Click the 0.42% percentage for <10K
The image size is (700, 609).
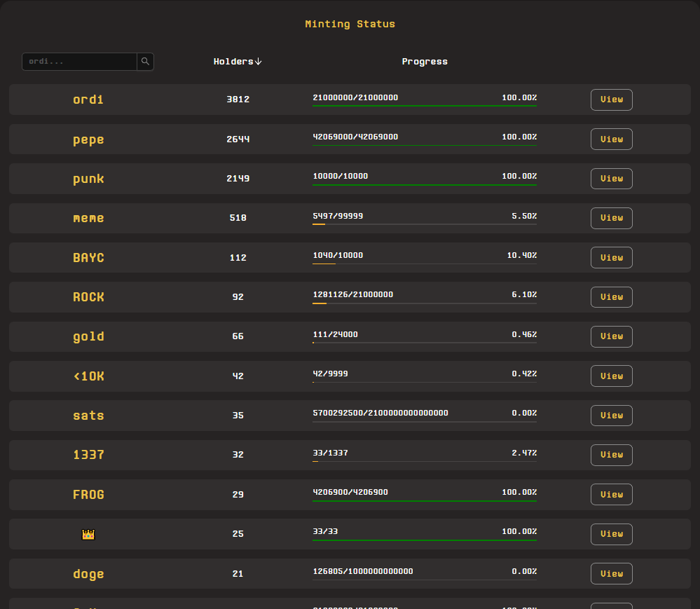[524, 374]
